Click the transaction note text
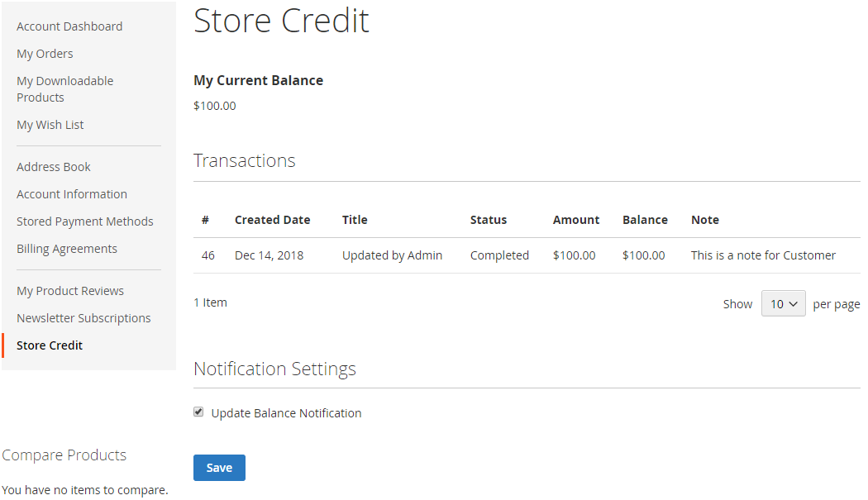The width and height of the screenshot is (868, 500). click(763, 255)
